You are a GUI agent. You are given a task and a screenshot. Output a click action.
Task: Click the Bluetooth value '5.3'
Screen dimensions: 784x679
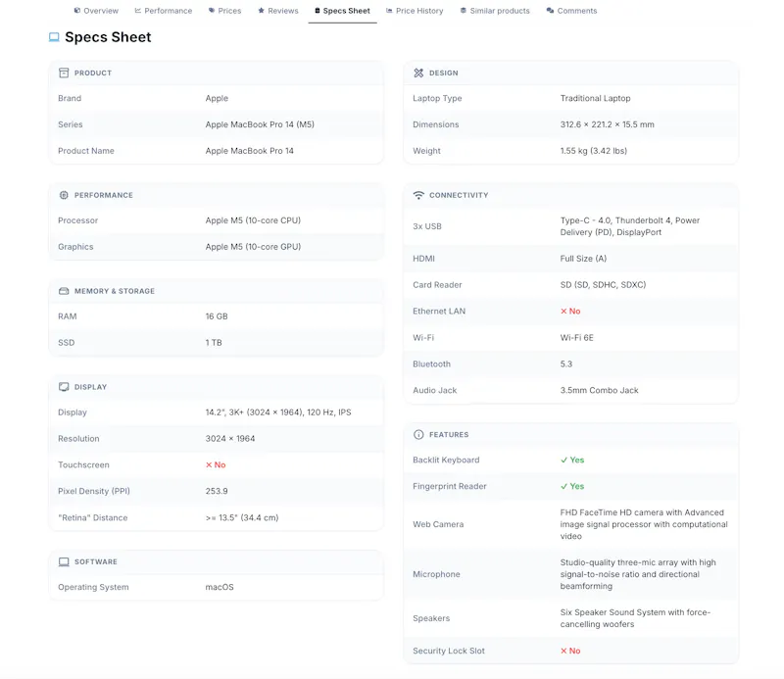[566, 364]
